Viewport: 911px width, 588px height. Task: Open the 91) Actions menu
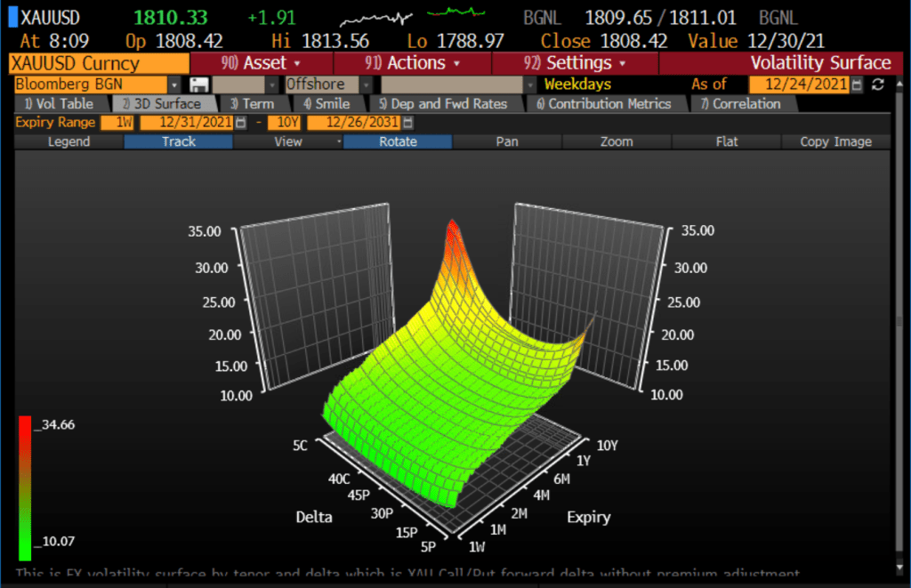click(413, 63)
